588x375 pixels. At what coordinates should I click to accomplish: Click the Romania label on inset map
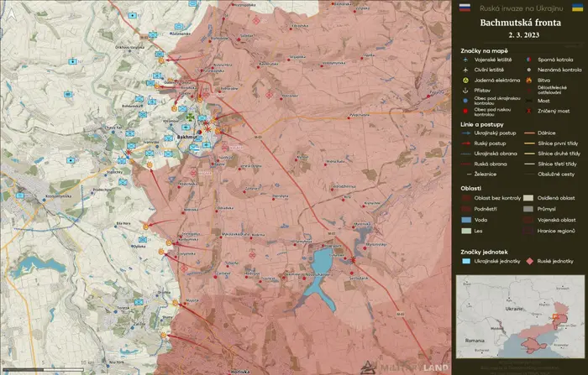pos(475,341)
